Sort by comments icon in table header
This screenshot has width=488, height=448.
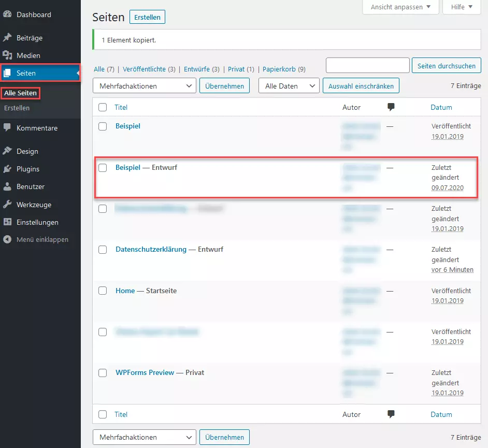tap(391, 107)
